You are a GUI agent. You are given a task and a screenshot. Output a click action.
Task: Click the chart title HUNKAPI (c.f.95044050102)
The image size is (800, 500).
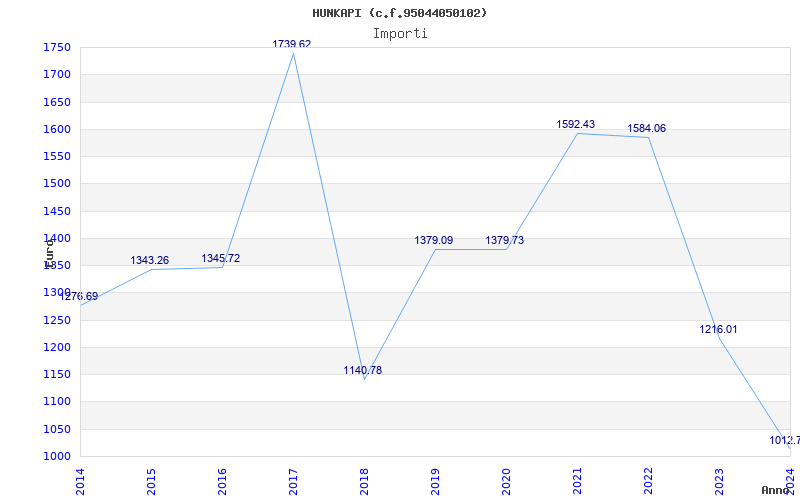click(x=399, y=13)
